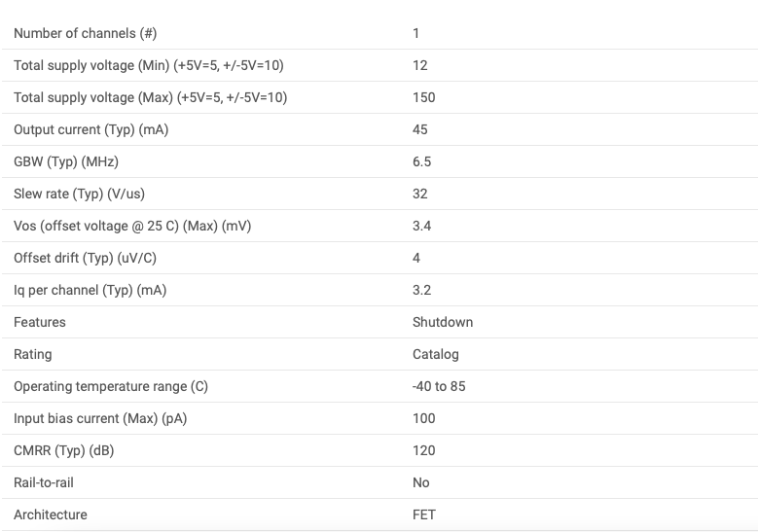
Task: Click the Catalog rating value
Action: tap(436, 354)
